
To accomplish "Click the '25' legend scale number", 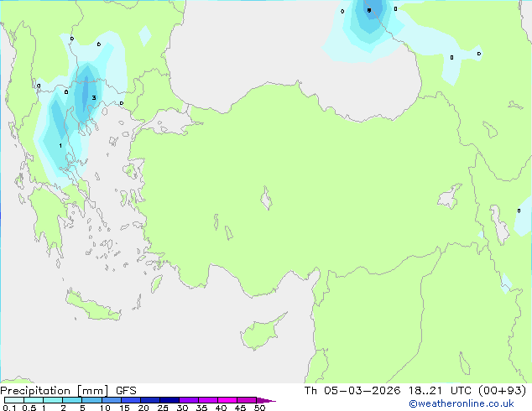I will tap(163, 408).
